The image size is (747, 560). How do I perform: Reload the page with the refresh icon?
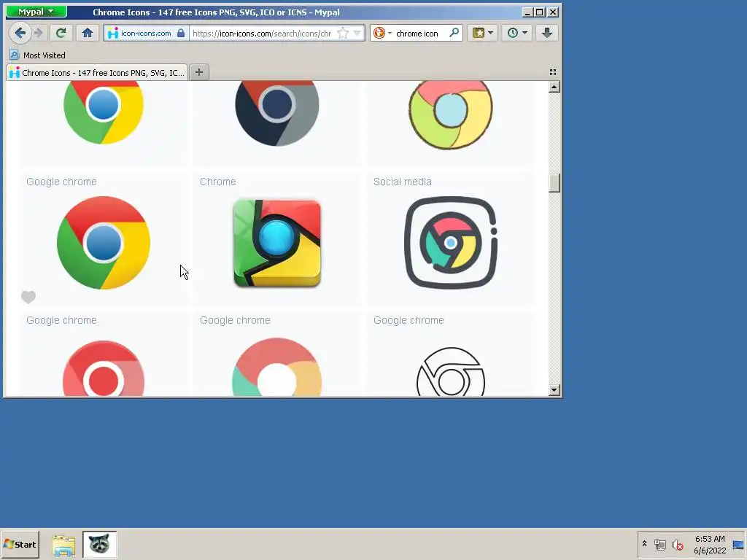click(61, 33)
